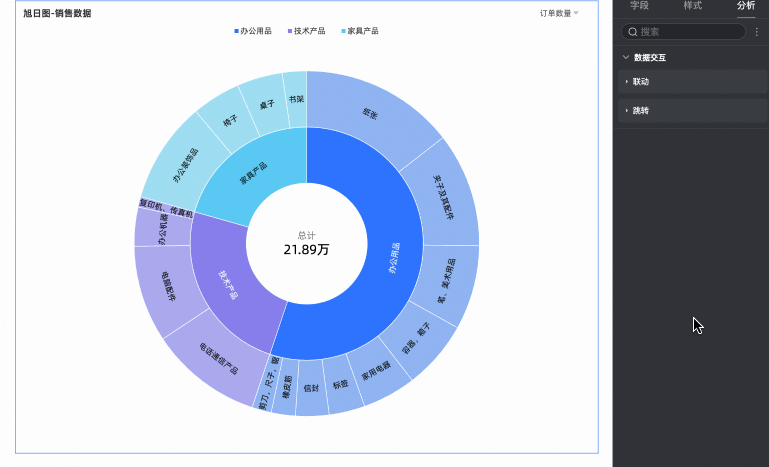Screen dimensions: 769x467
Task: Click the cyan 家具产品 legend color marker
Action: click(343, 31)
